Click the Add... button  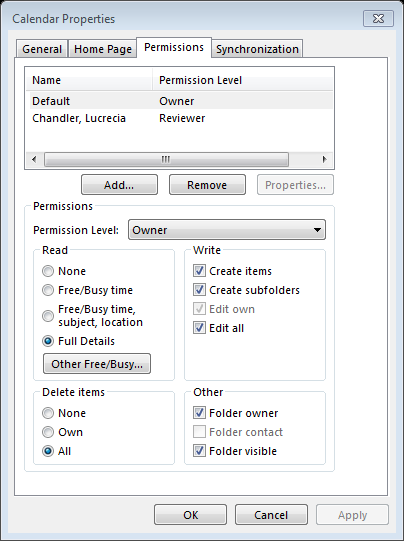click(x=119, y=185)
